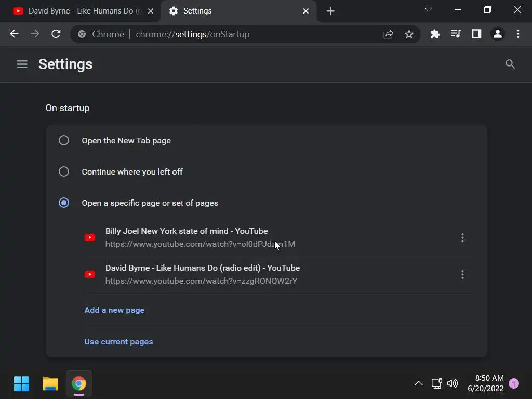Open network status in system tray
The height and width of the screenshot is (399, 532).
click(x=436, y=384)
